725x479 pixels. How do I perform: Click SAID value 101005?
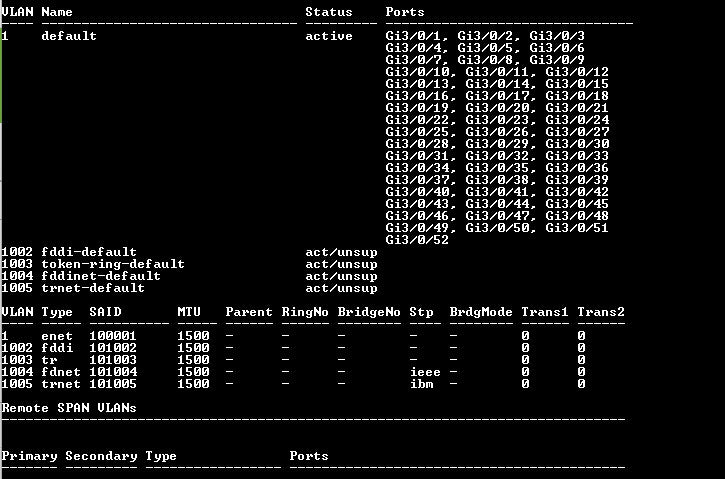point(113,384)
